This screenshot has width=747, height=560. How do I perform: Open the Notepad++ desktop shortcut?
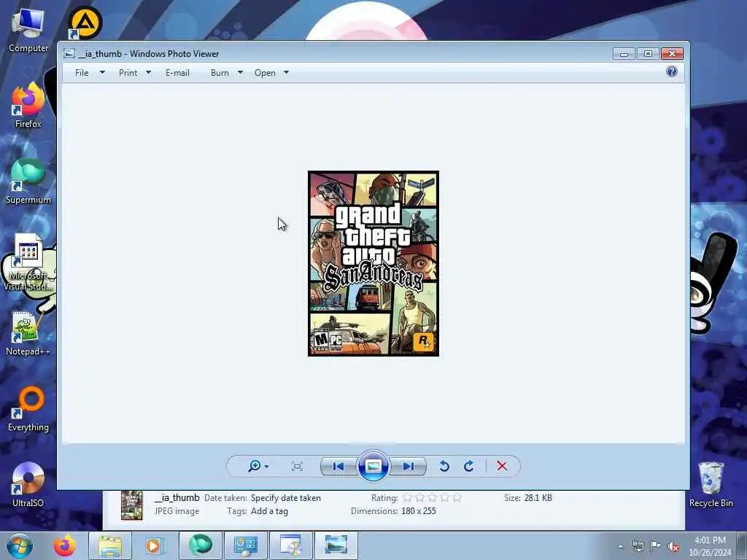[28, 333]
